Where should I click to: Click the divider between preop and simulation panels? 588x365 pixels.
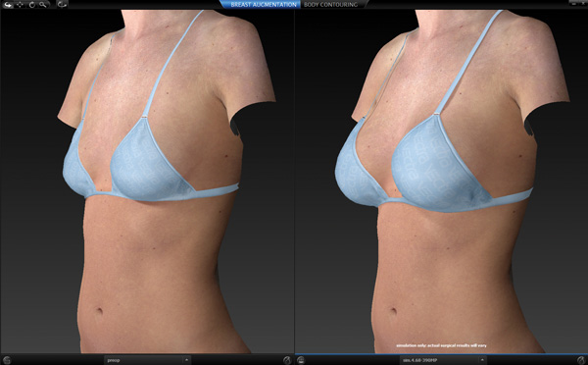[x=295, y=182]
